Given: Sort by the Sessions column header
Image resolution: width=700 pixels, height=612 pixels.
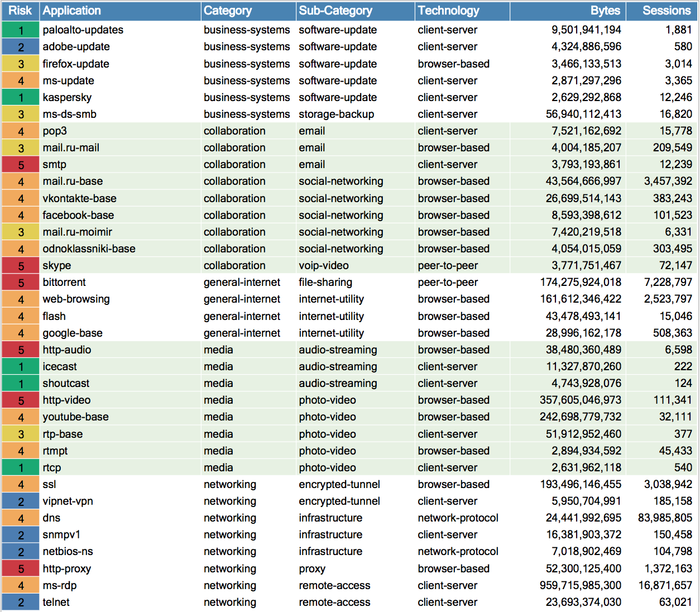Looking at the screenshot, I should [667, 11].
